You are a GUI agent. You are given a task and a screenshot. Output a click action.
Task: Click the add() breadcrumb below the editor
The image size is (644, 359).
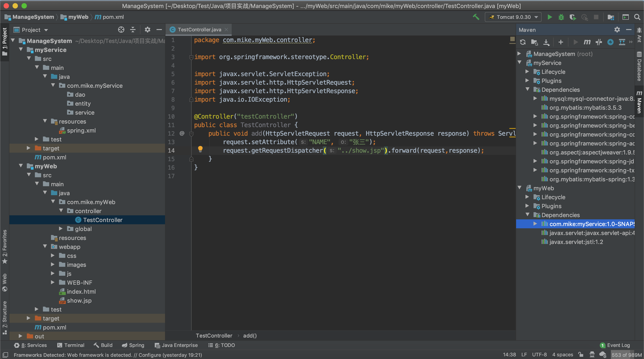coord(250,335)
